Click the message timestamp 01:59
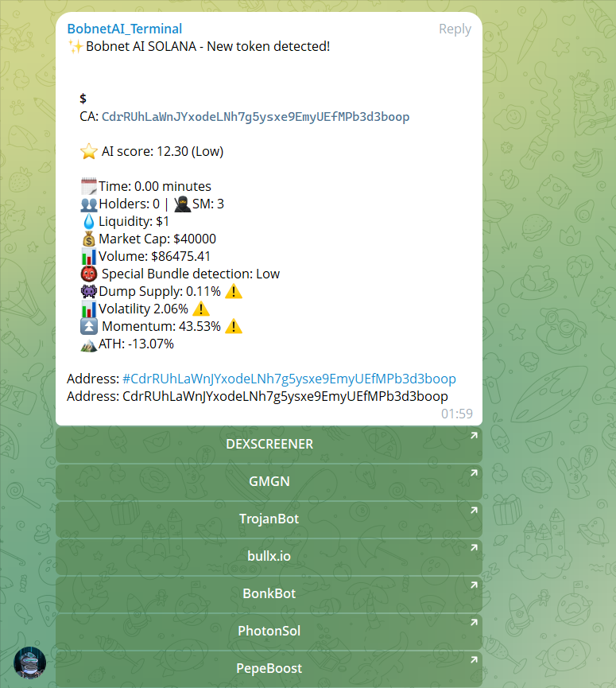Image resolution: width=616 pixels, height=688 pixels. (457, 414)
